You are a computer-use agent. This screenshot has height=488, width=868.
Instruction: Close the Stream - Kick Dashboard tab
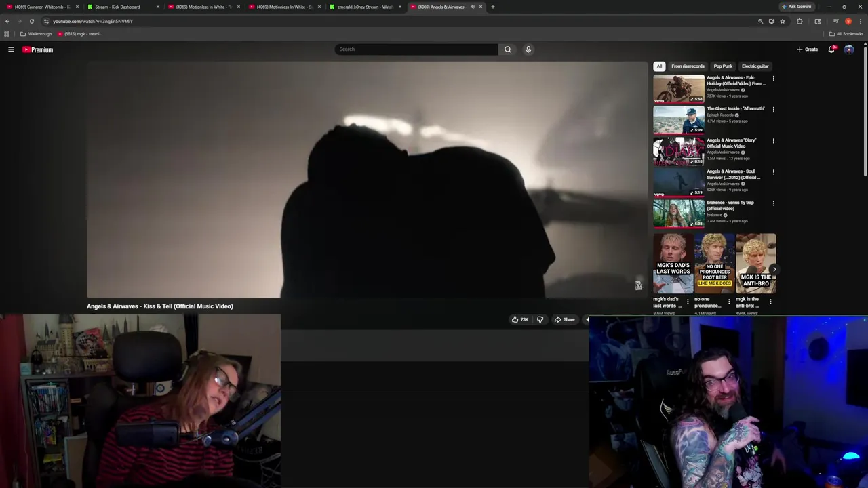[158, 7]
